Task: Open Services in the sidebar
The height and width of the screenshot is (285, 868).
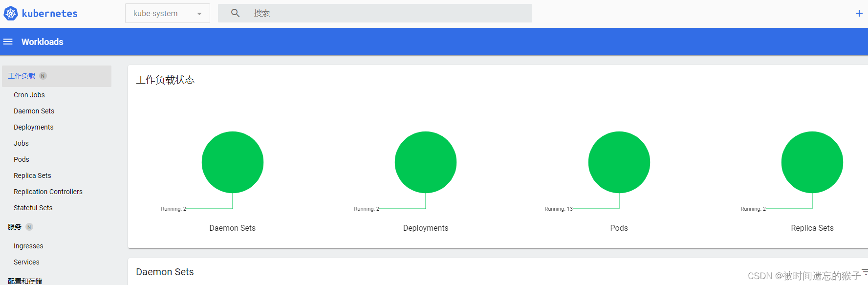Action: tap(26, 262)
